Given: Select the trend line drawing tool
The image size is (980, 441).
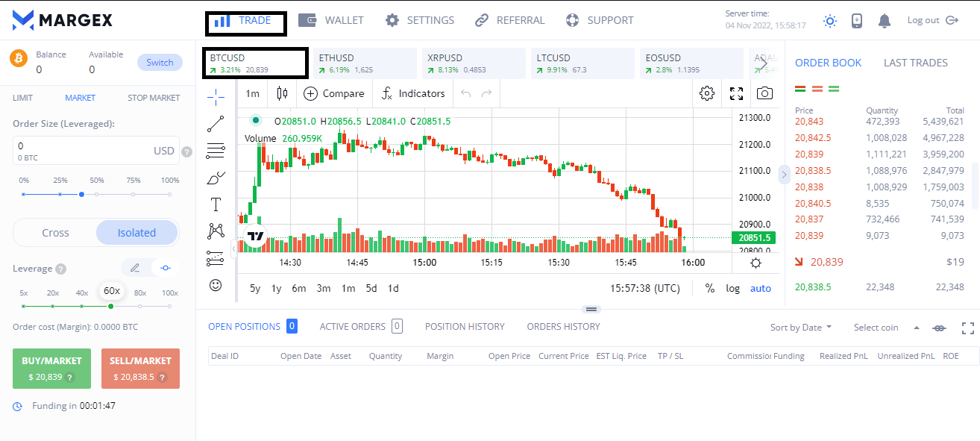Looking at the screenshot, I should point(216,123).
